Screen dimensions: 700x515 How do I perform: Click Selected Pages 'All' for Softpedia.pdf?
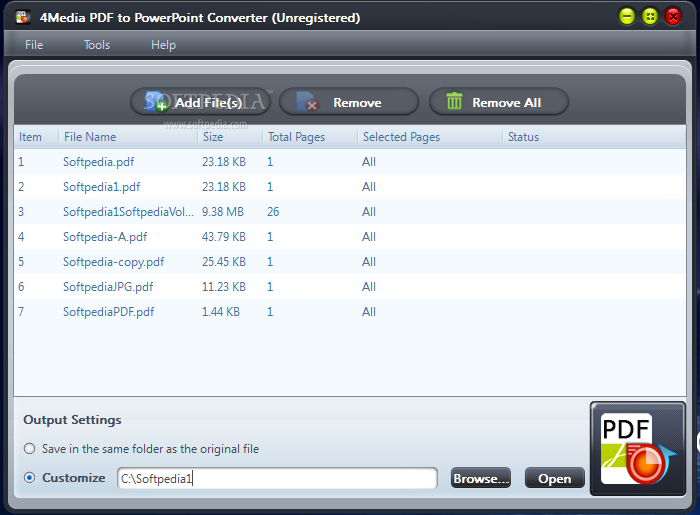(369, 162)
